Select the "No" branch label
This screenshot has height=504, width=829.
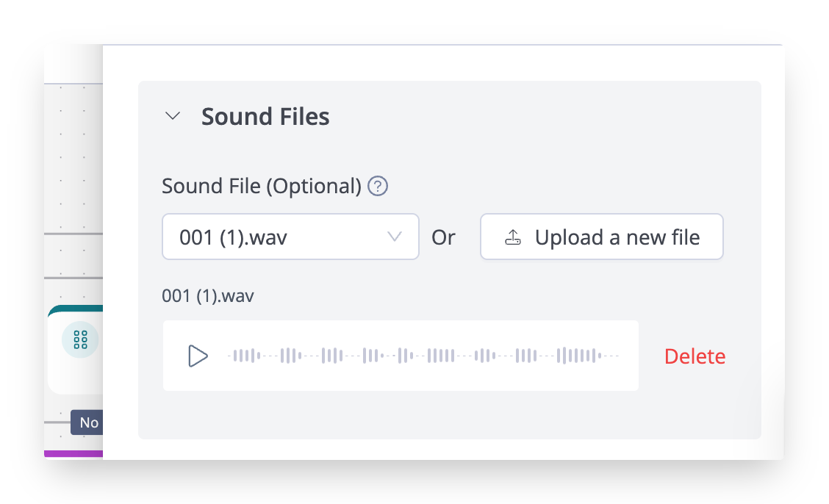tap(88, 422)
